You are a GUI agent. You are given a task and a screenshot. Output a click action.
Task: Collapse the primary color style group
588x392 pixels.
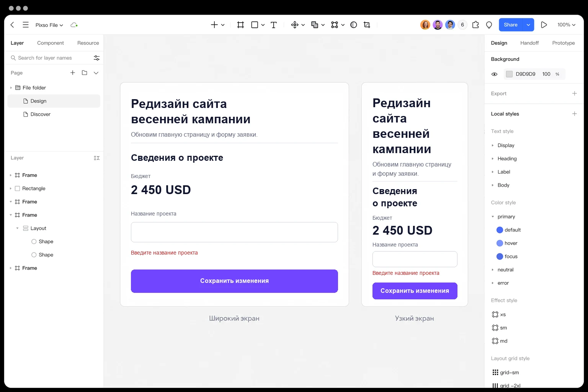point(493,217)
